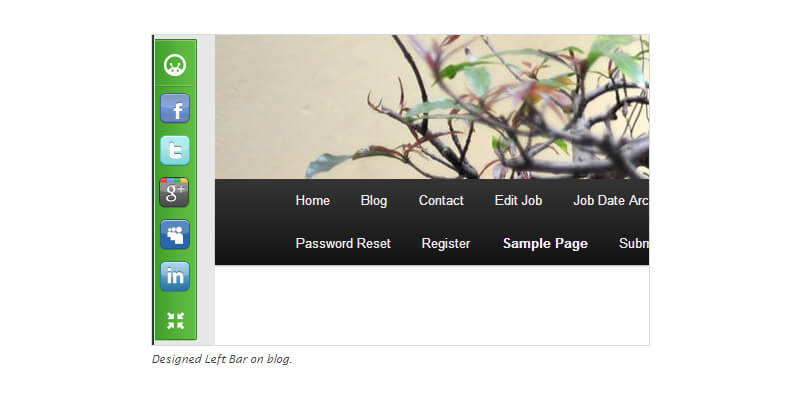Open the Blog menu item
The height and width of the screenshot is (400, 800).
[x=374, y=201]
